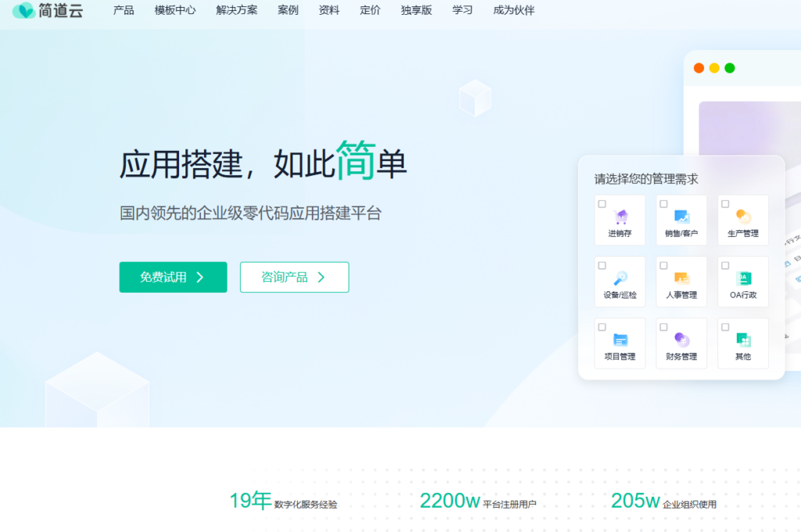Check the 进销存 checkbox
Viewport: 801px width, 532px height.
(602, 203)
